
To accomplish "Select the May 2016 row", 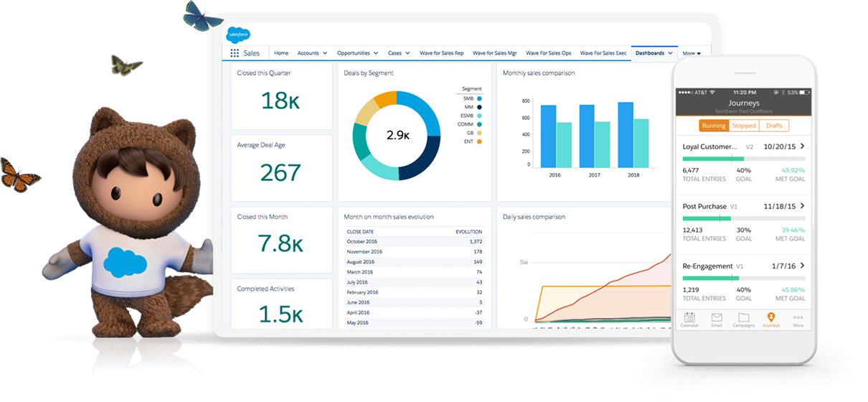I will coord(415,322).
